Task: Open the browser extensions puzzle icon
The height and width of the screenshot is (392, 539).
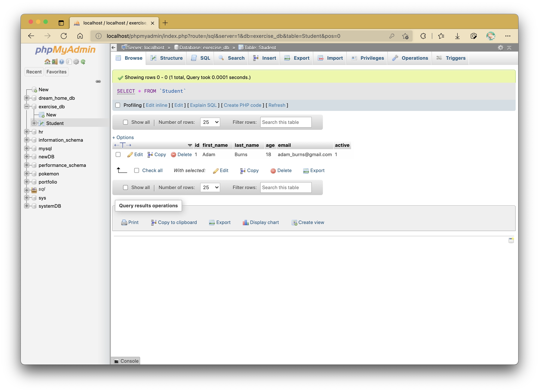Action: 423,36
